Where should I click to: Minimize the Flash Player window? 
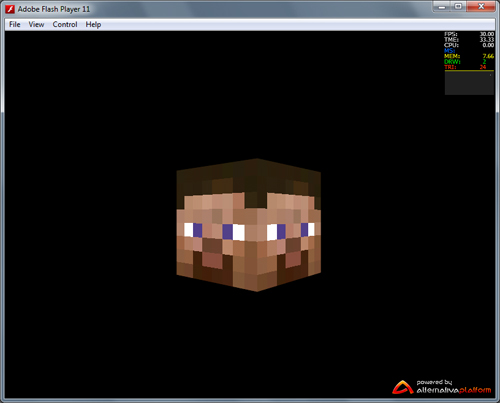coord(442,7)
